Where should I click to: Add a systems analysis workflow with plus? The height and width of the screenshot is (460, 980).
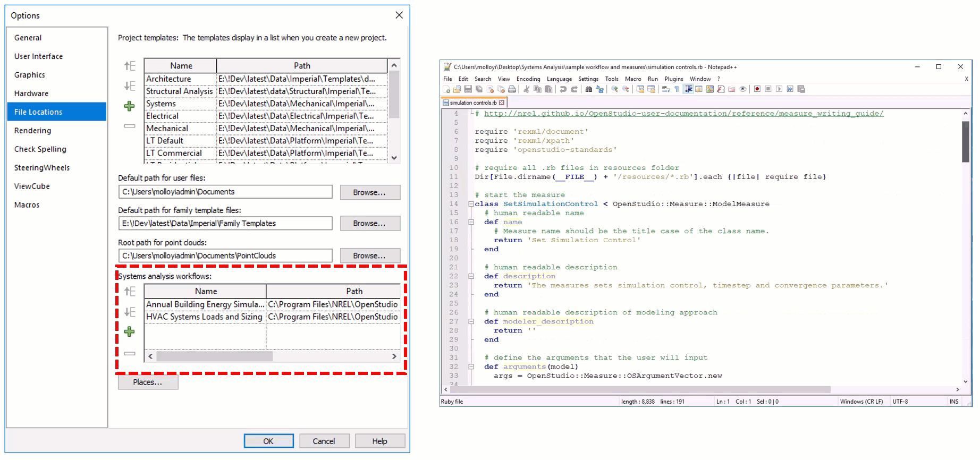coord(129,332)
